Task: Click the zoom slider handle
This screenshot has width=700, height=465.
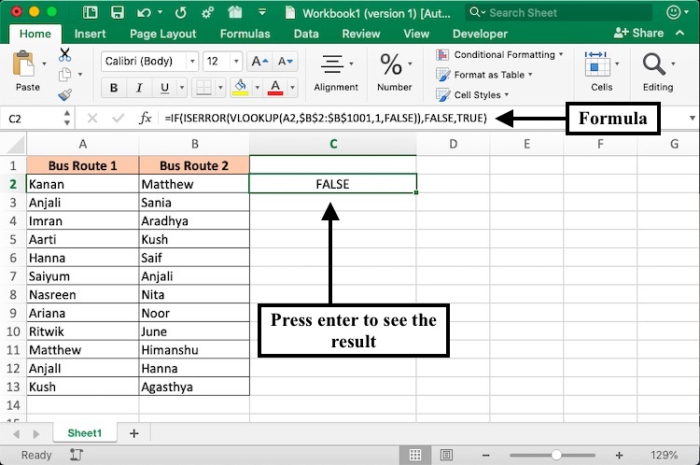Action: [556, 455]
